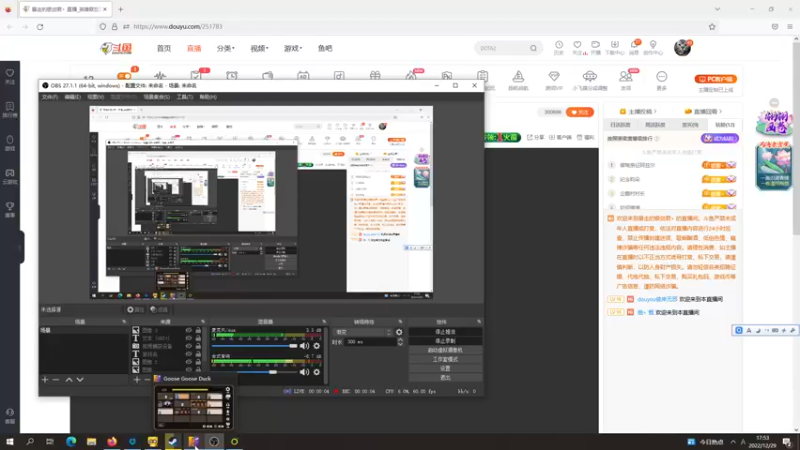Remove the selected scene with minus icon
This screenshot has width=800, height=450.
(x=56, y=380)
